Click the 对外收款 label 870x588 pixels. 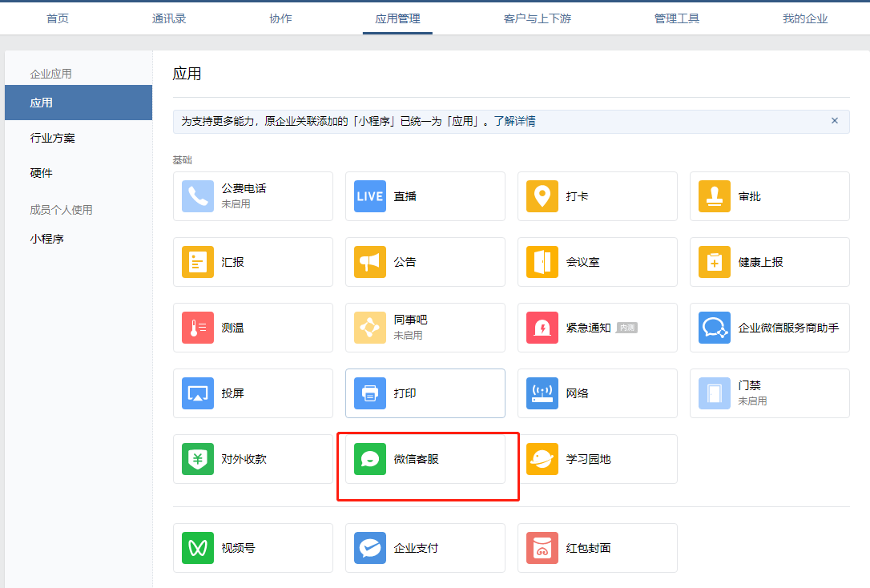click(x=244, y=459)
